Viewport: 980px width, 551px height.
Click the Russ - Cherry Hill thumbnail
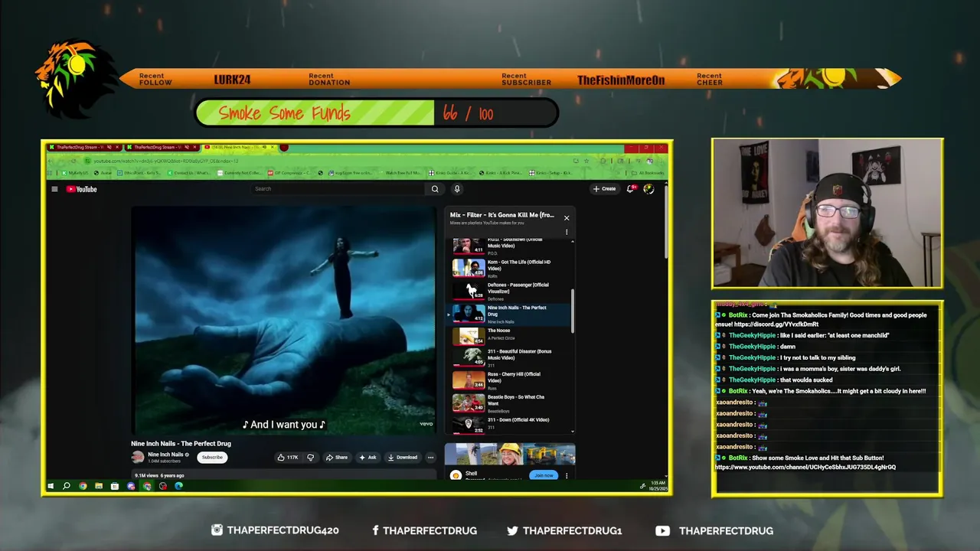pyautogui.click(x=468, y=380)
